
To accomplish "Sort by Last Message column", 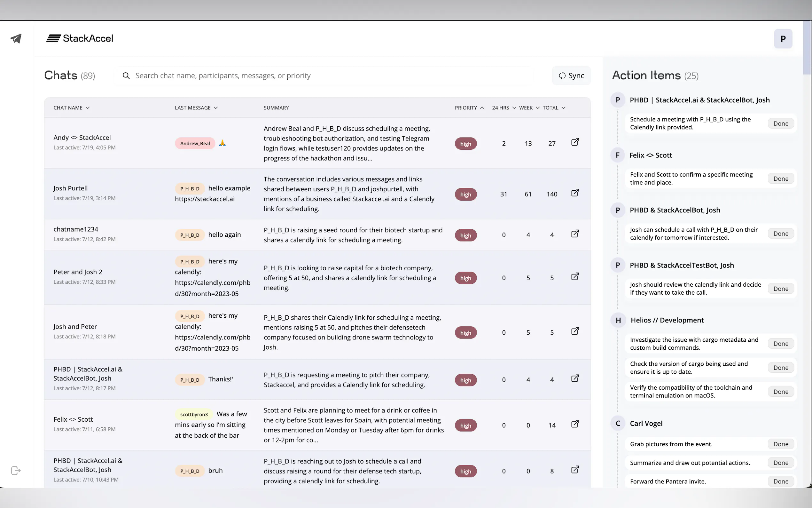I will click(196, 108).
